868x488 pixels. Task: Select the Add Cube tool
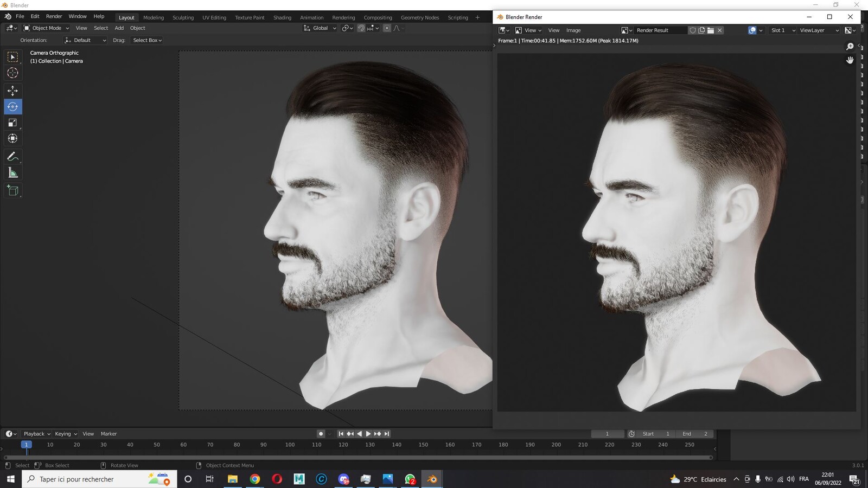point(12,190)
